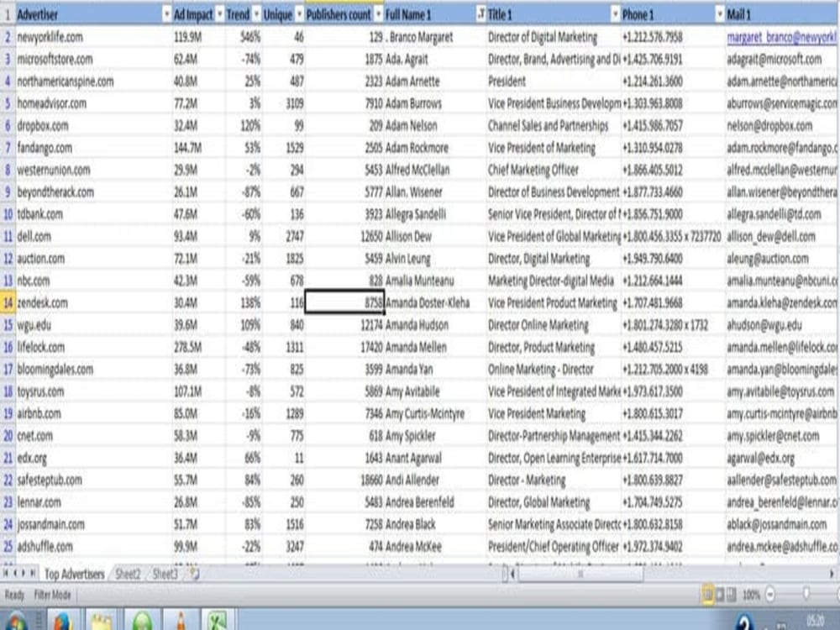The width and height of the screenshot is (840, 630).
Task: Open the Unique column filter dropdown
Action: pyautogui.click(x=300, y=14)
